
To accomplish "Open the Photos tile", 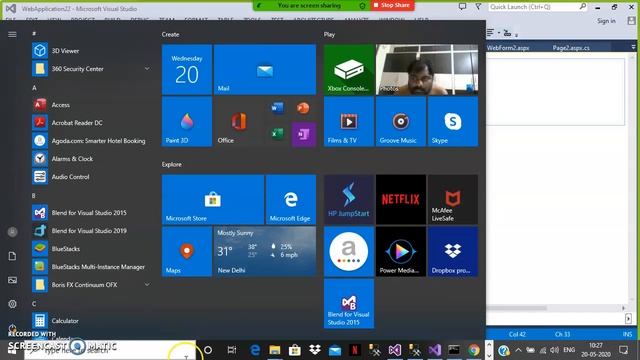I will pos(427,70).
